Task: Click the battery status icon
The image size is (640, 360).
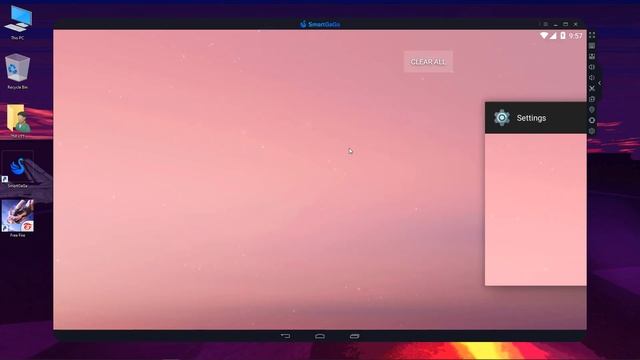Action: pyautogui.click(x=563, y=36)
